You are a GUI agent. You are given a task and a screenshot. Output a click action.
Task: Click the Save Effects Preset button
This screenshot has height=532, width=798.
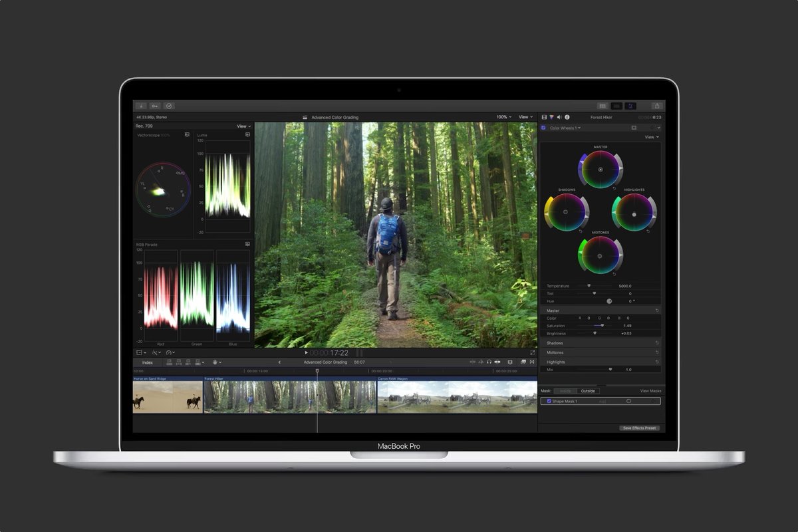pyautogui.click(x=638, y=428)
